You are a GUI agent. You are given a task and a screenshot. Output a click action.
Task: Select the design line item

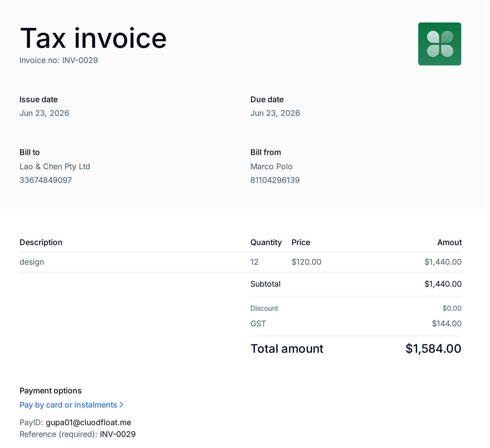pos(32,262)
